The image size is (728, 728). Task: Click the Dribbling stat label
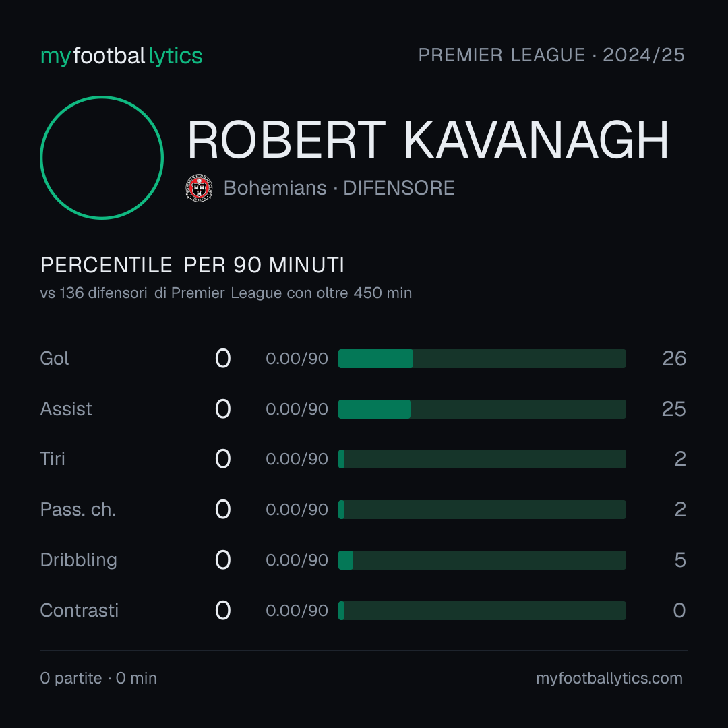78,560
